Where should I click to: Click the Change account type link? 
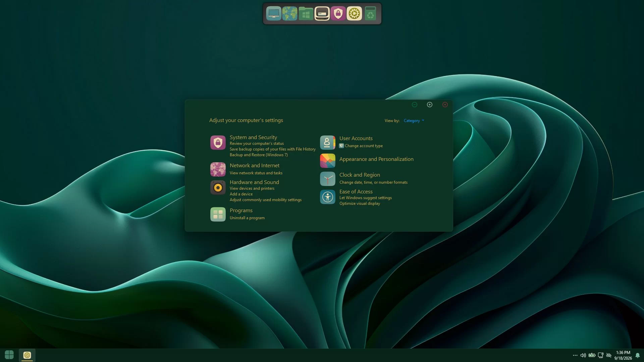[364, 146]
